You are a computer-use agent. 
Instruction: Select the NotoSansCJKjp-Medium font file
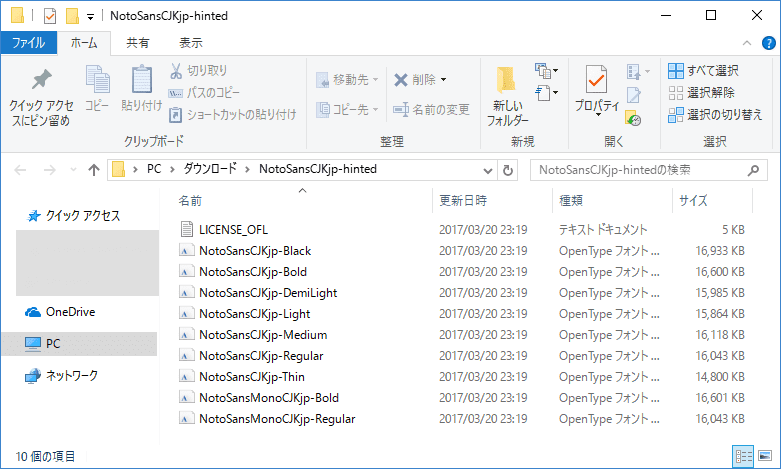[x=253, y=335]
